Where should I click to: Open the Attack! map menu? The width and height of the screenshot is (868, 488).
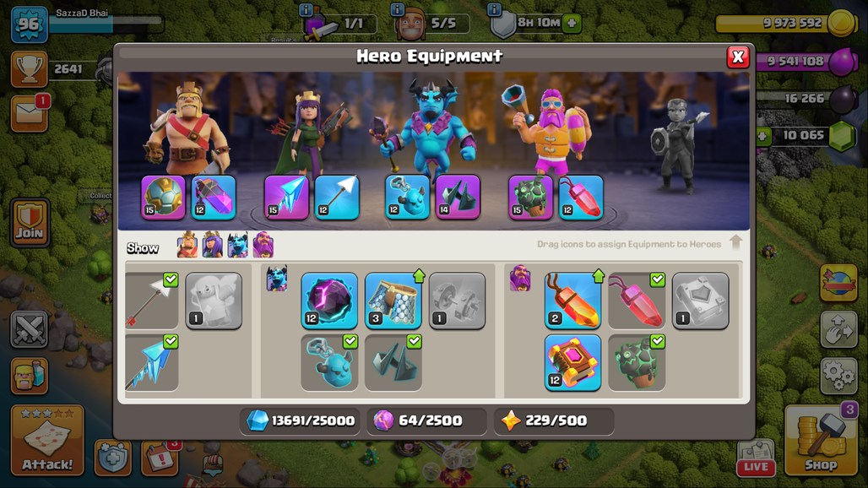tap(47, 440)
